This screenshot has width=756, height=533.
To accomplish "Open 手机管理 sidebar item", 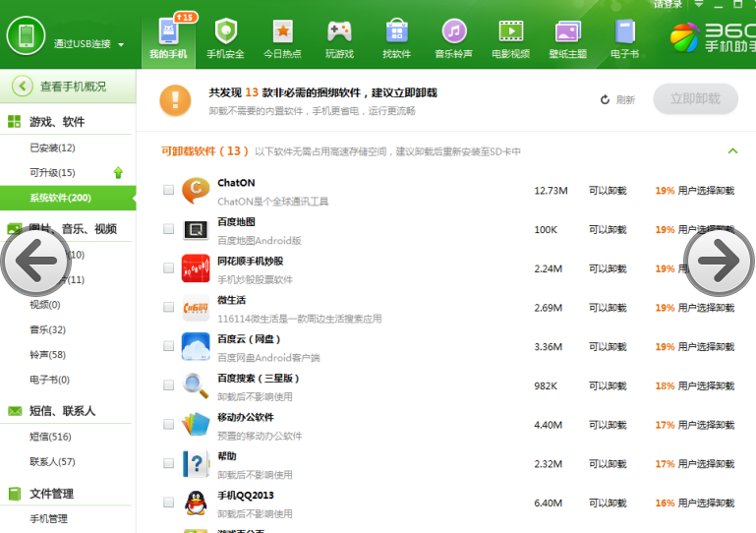I will [48, 519].
